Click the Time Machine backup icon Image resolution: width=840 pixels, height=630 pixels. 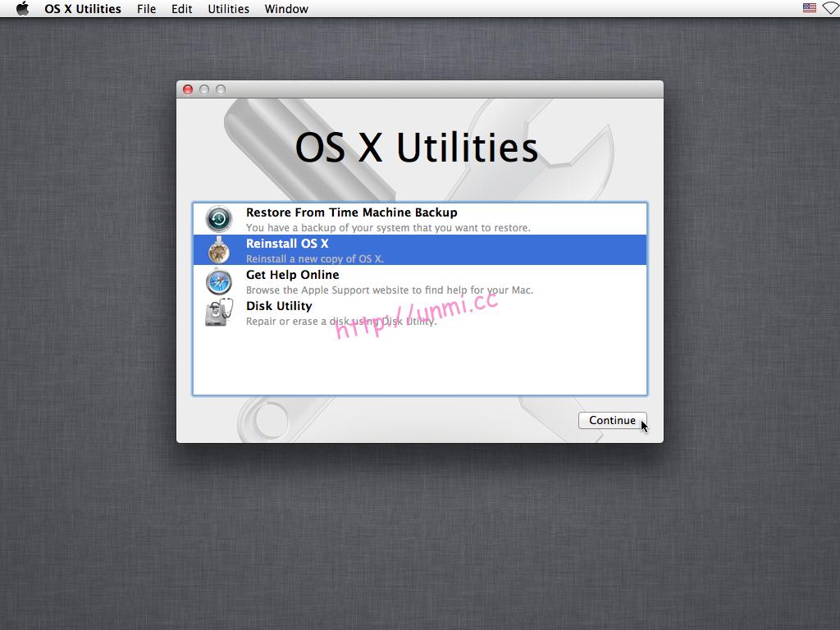point(218,219)
